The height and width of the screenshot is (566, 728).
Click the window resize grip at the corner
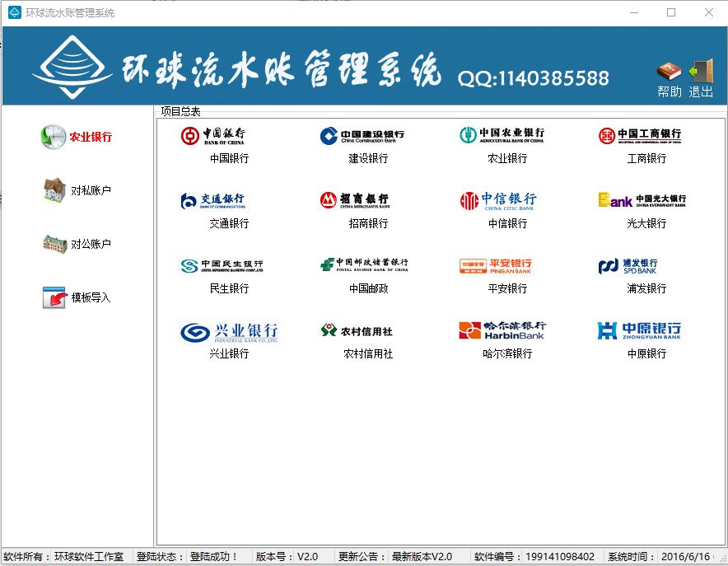(x=723, y=561)
